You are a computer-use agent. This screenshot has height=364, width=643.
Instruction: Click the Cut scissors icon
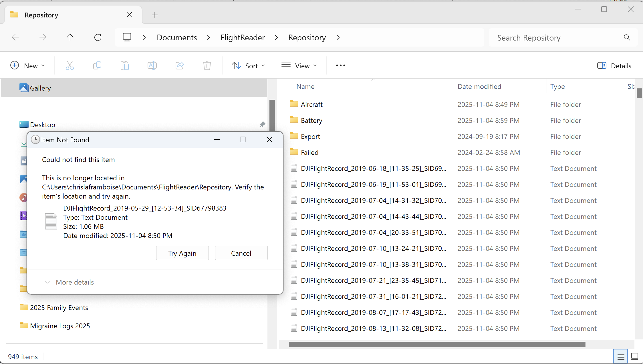pos(70,66)
